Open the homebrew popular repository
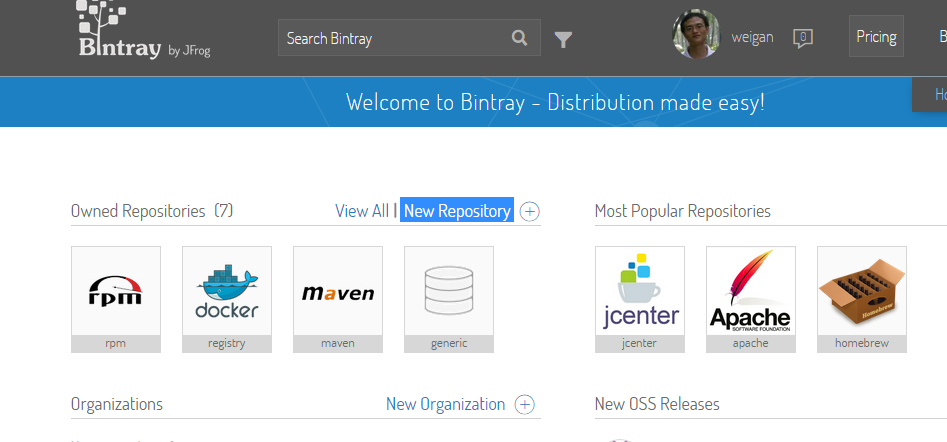The width and height of the screenshot is (947, 442). click(x=862, y=299)
